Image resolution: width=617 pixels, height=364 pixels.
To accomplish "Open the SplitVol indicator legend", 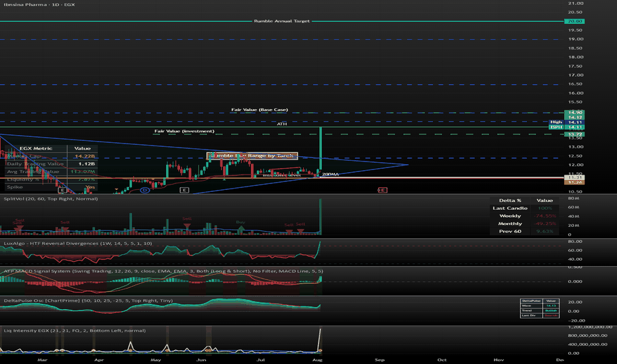I will tap(51, 199).
